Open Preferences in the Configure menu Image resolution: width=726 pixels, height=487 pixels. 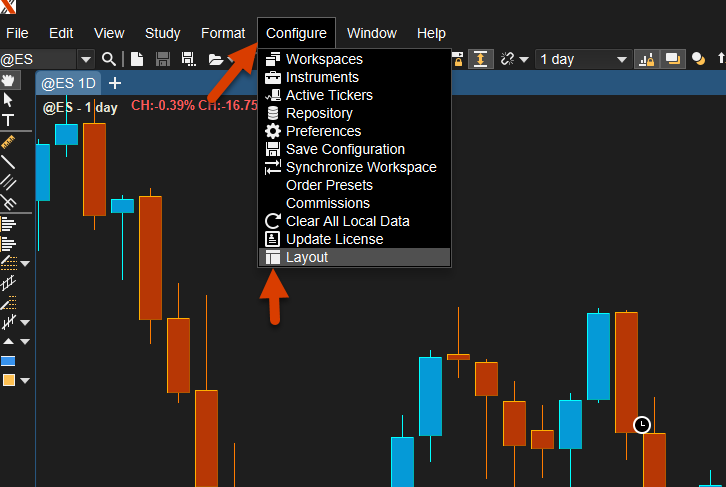pyautogui.click(x=323, y=131)
